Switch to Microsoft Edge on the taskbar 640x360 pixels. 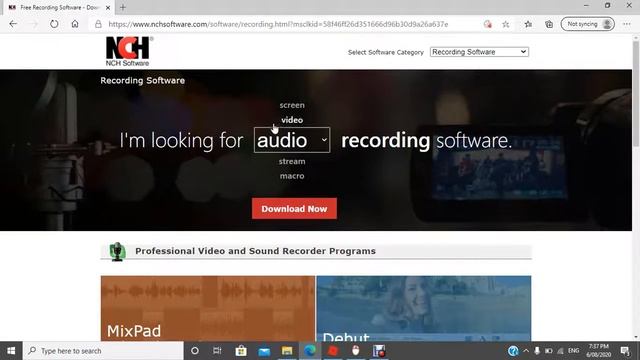(x=310, y=351)
